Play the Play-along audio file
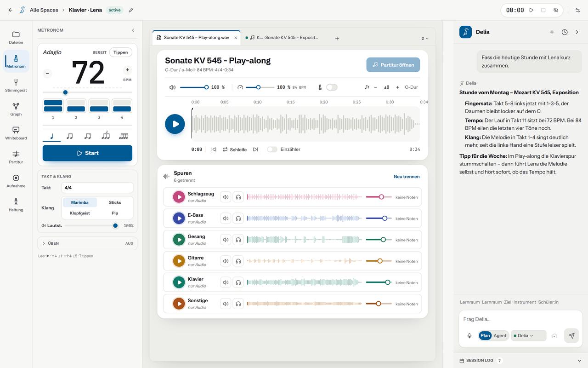Screen dimensions: 588x368 (x=175, y=124)
